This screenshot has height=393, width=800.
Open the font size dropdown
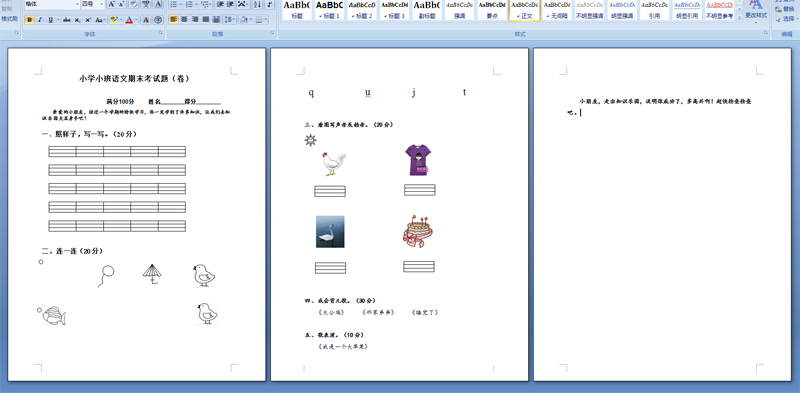click(102, 4)
